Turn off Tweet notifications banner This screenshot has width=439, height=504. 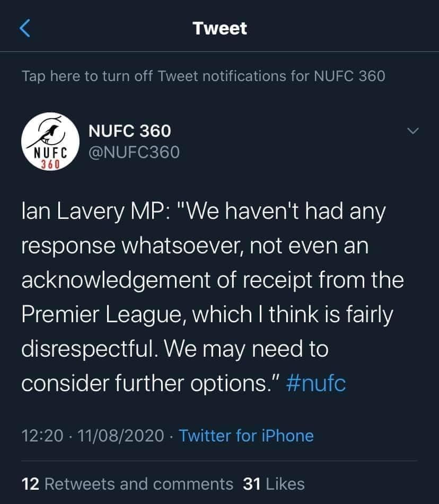(x=204, y=76)
